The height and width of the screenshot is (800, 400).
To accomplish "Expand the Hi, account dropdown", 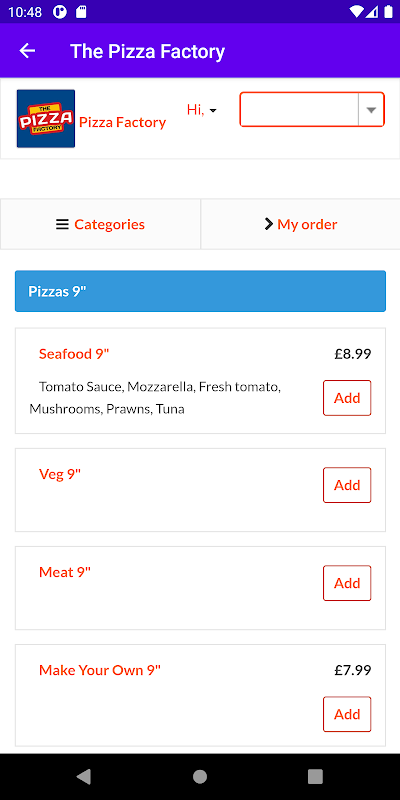I will 202,110.
